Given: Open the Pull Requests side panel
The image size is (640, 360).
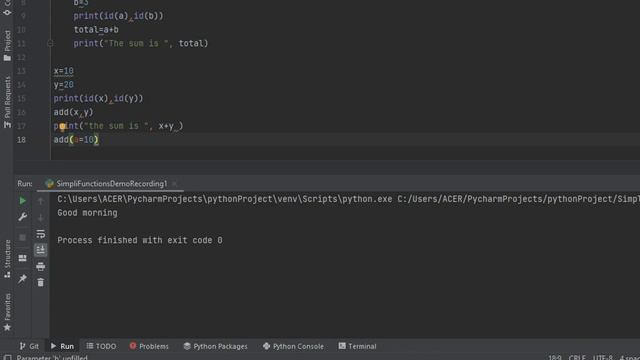Looking at the screenshot, I should [x=7, y=102].
